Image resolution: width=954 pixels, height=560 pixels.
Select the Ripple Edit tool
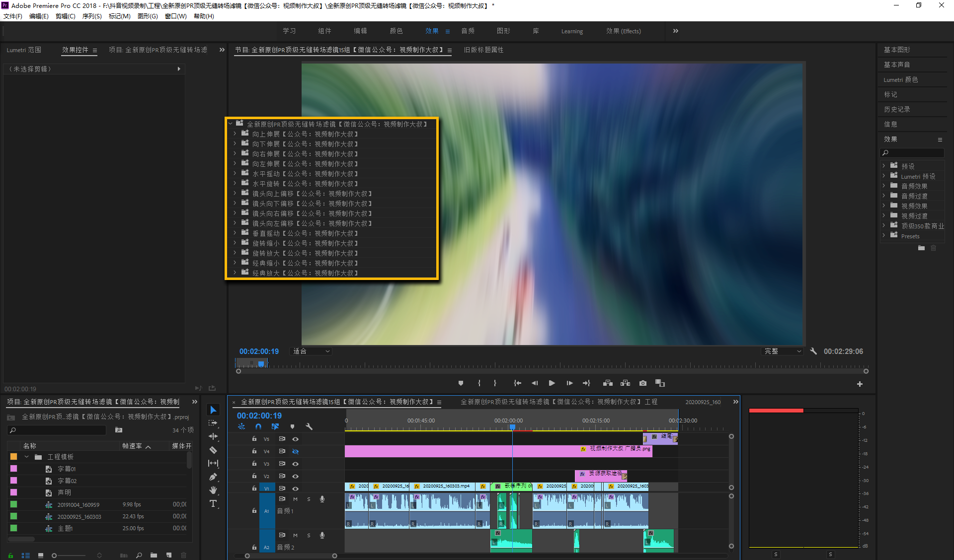213,436
